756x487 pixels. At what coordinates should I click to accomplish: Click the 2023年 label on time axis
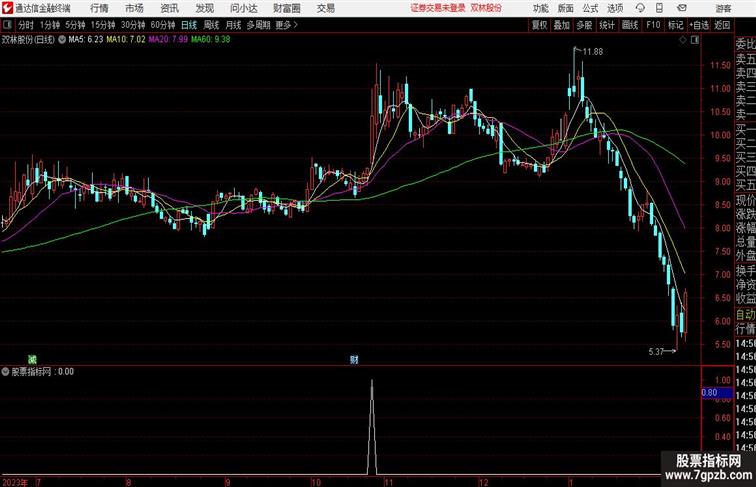tap(15, 482)
